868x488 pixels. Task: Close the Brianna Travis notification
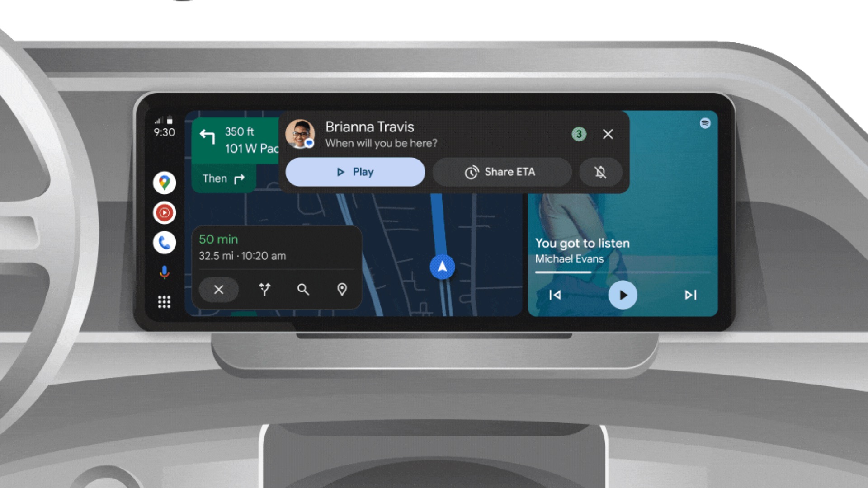pyautogui.click(x=608, y=133)
